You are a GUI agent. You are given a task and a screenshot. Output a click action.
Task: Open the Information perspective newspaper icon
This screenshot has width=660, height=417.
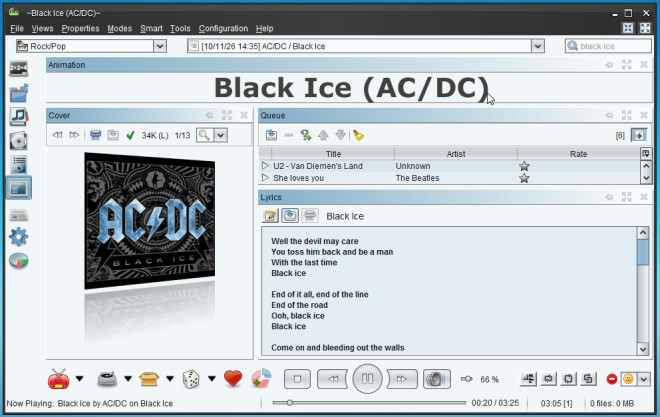19,215
